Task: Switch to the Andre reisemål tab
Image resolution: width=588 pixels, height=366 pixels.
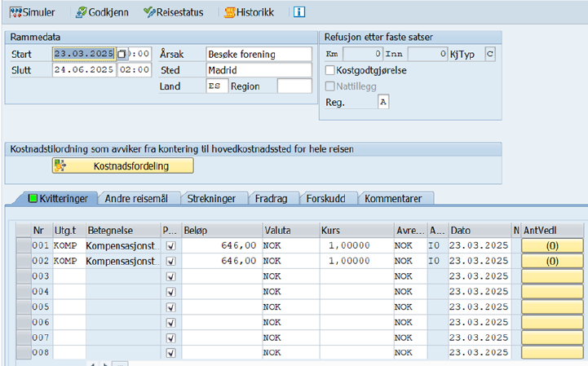Action: pyautogui.click(x=136, y=198)
